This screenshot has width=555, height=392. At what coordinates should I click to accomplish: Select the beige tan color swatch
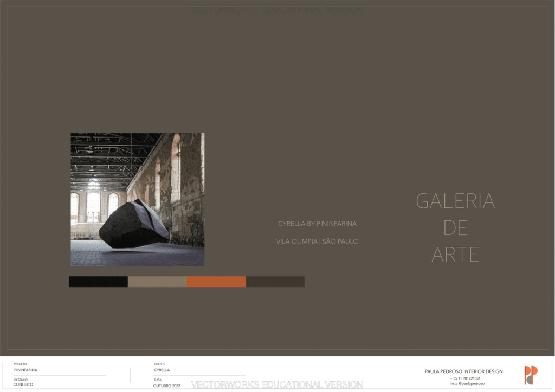point(157,282)
